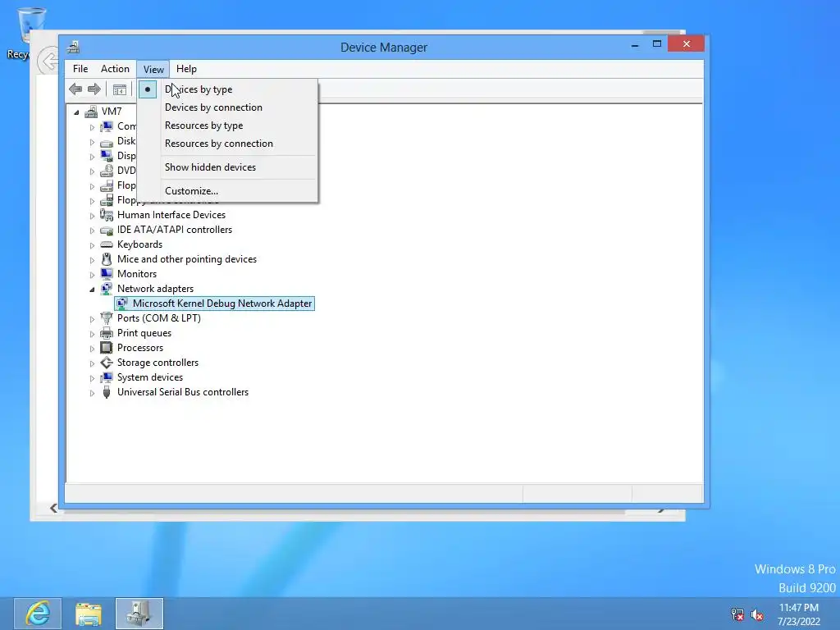The height and width of the screenshot is (630, 840).
Task: Expand Storage controllers node
Action: (x=92, y=363)
